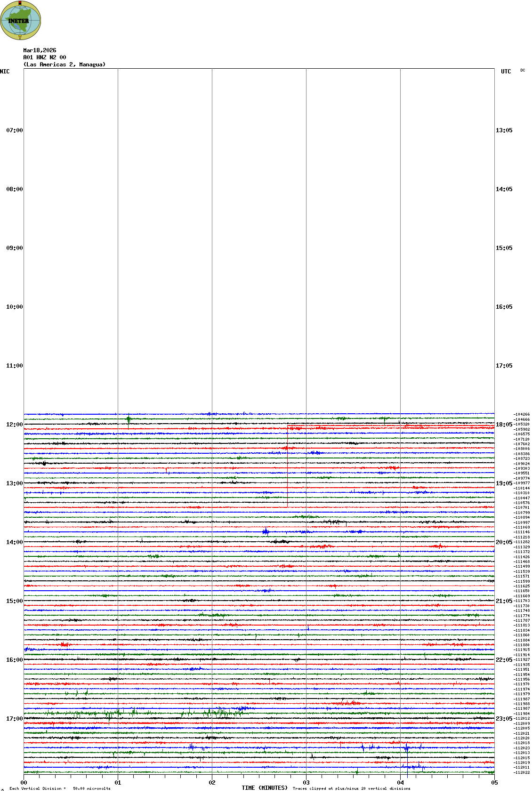The image size is (532, 795).
Task: Click the Traces clipped footer note
Action: coord(351,788)
